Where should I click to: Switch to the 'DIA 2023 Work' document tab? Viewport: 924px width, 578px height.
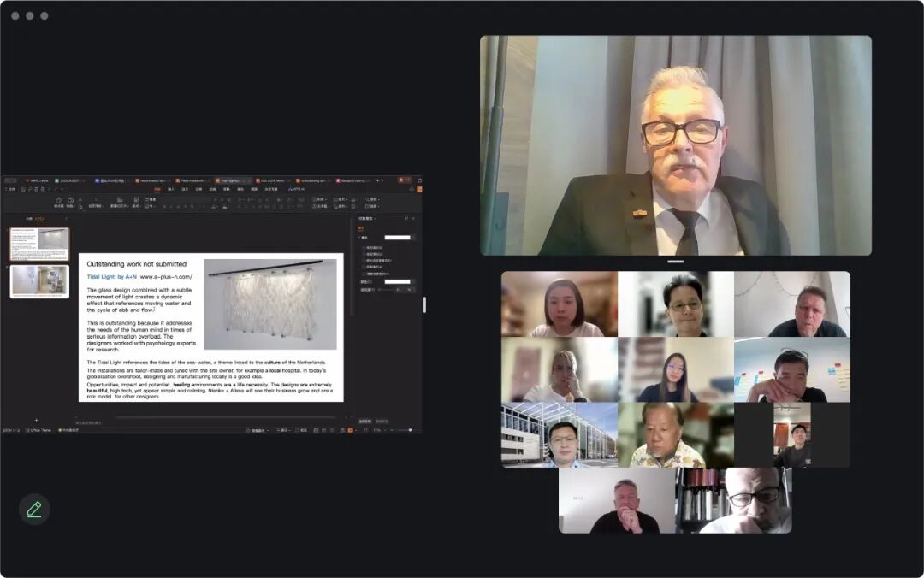270,180
